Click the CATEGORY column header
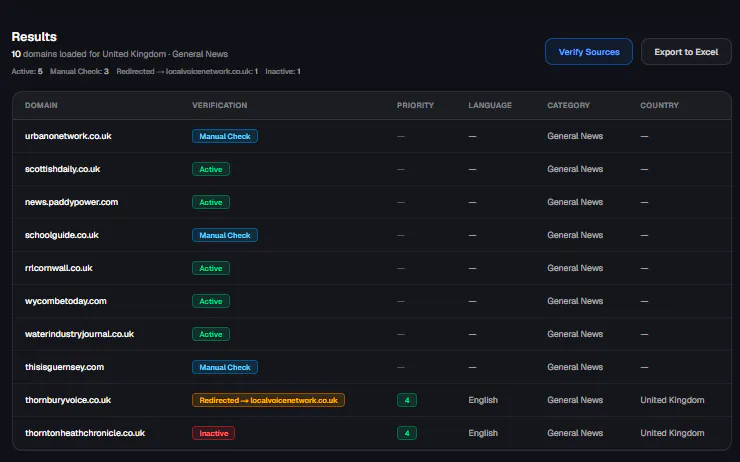This screenshot has width=740, height=462. (569, 105)
